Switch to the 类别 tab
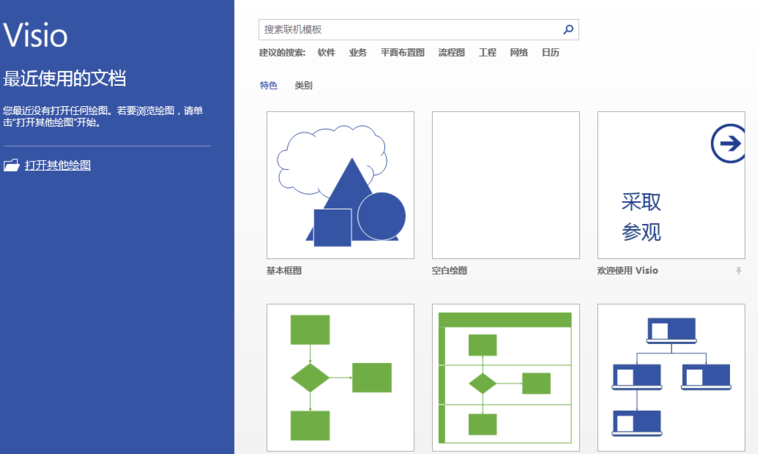 [x=303, y=86]
